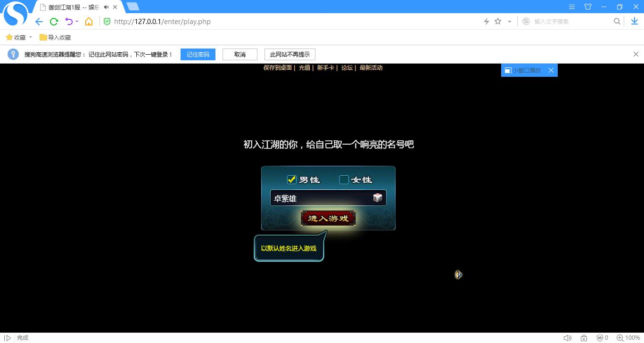Adjust the 100% zoom level control

click(x=629, y=338)
